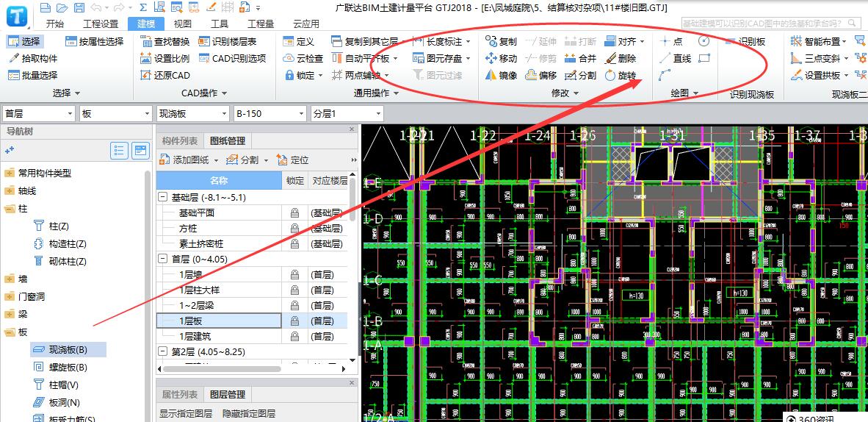Select the 点 point drawing tool
This screenshot has height=422, width=868.
click(x=671, y=41)
